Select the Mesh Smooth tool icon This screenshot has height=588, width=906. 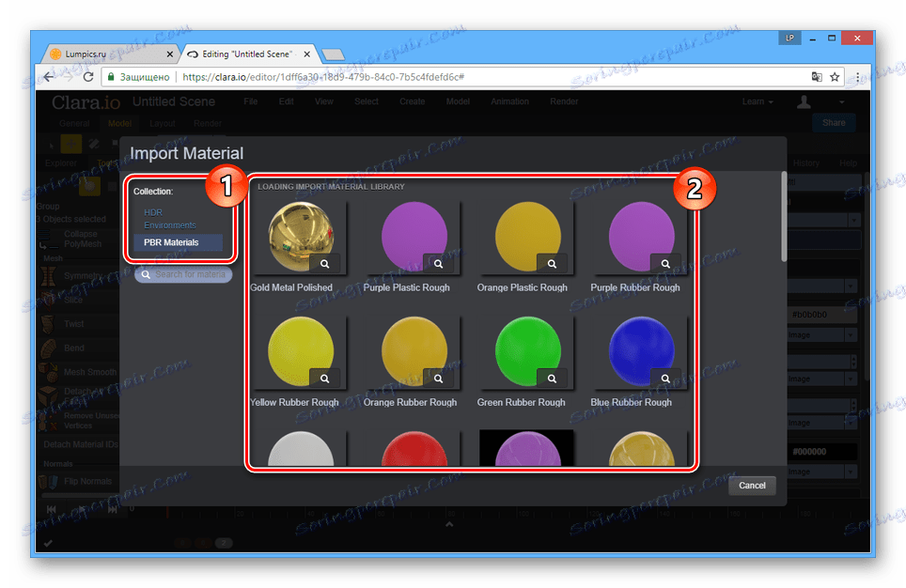click(x=49, y=373)
